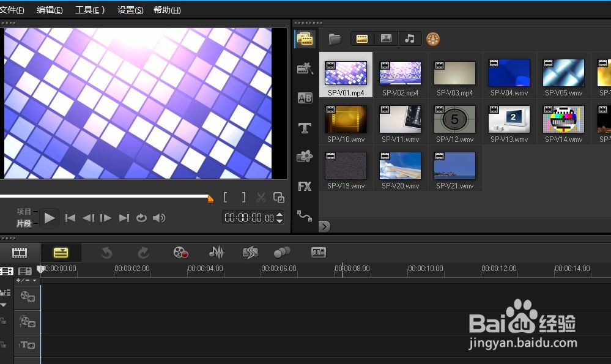Viewport: 611px width, 364px height.
Task: Select the SP-V05.wmv clip
Action: coord(564,73)
